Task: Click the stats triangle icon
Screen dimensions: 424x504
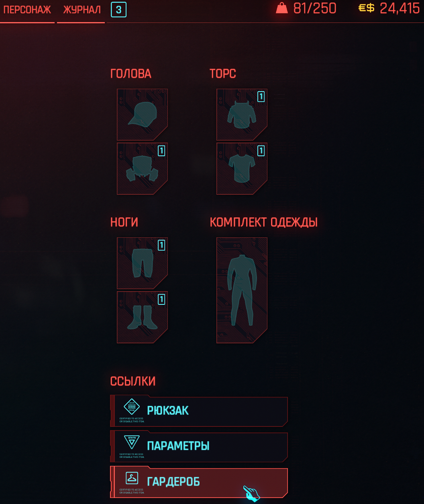Action: coord(132,443)
